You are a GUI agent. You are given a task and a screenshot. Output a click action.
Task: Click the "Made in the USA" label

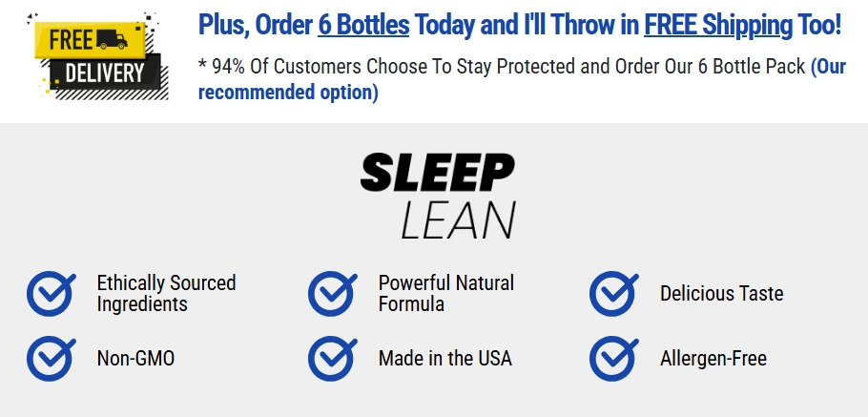pyautogui.click(x=444, y=359)
